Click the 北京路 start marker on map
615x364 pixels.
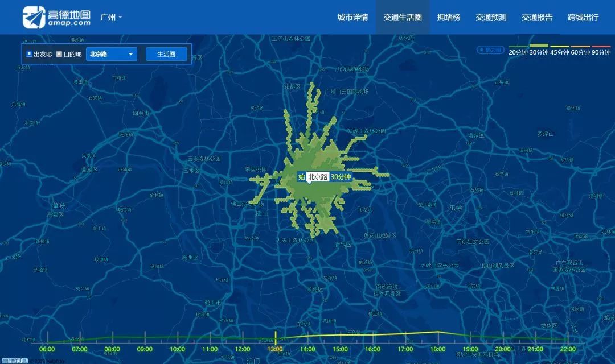[x=317, y=177]
